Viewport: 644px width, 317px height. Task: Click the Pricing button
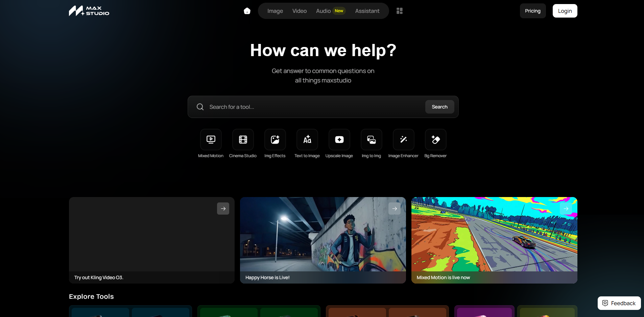pos(533,11)
